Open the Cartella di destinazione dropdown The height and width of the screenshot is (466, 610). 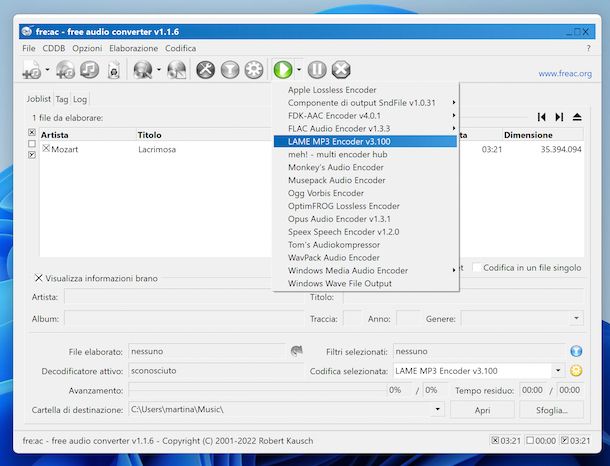click(x=438, y=409)
